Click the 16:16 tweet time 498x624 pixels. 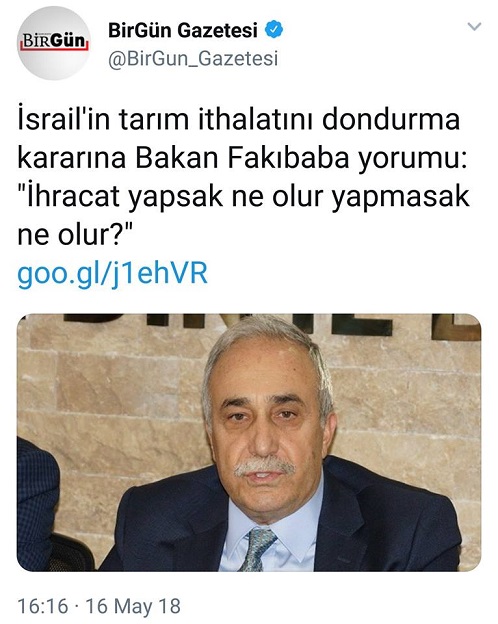click(43, 606)
